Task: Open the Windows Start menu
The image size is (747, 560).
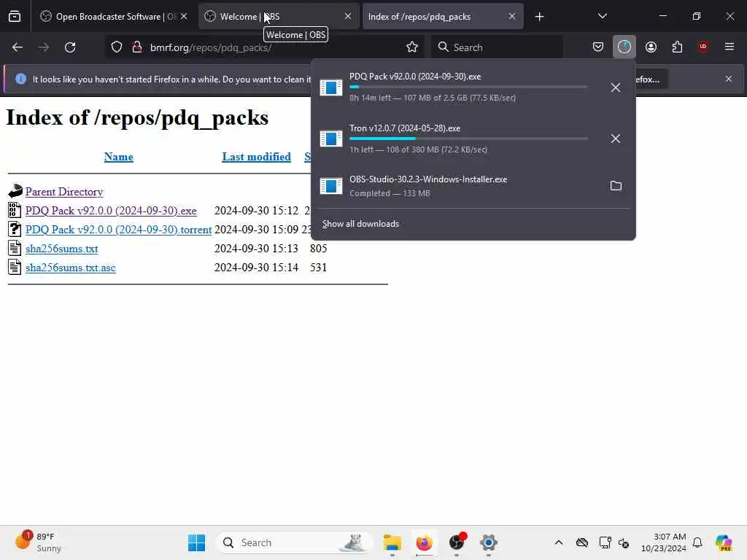Action: point(196,542)
